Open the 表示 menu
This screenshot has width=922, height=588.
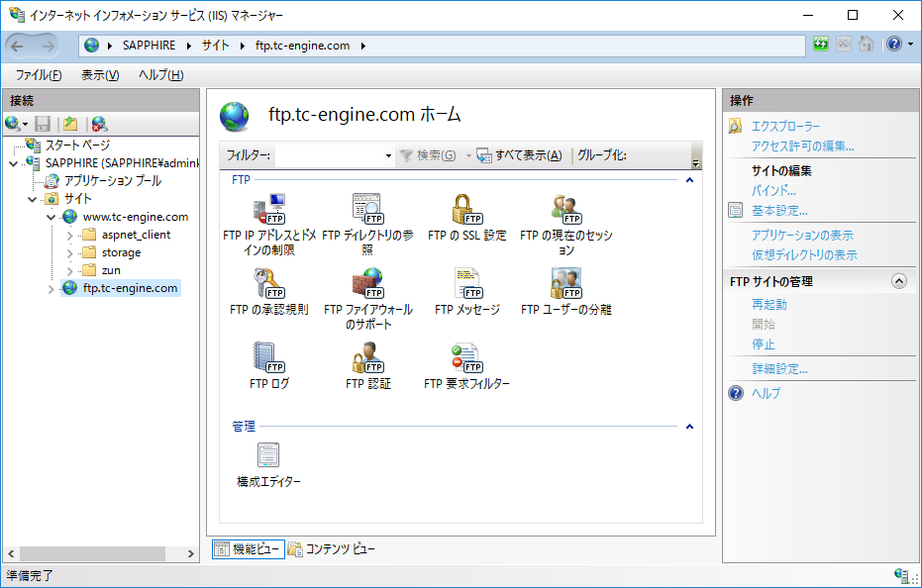coord(100,74)
